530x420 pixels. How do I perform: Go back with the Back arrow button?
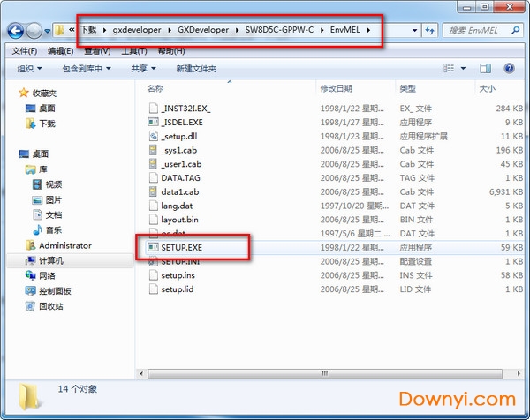point(16,31)
